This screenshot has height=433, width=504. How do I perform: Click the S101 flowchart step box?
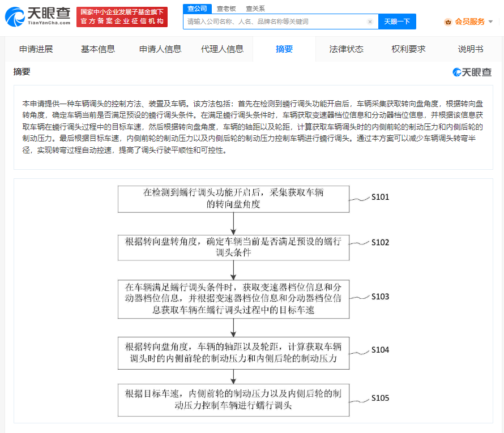click(233, 199)
